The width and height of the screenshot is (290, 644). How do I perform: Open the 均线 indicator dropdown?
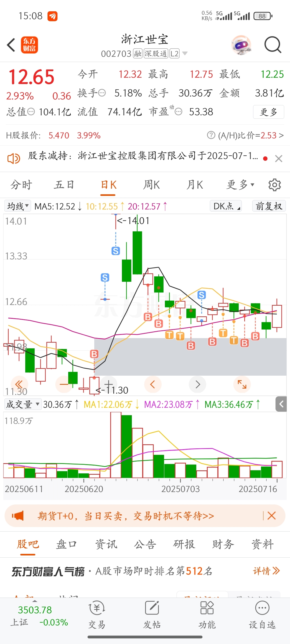[x=18, y=206]
